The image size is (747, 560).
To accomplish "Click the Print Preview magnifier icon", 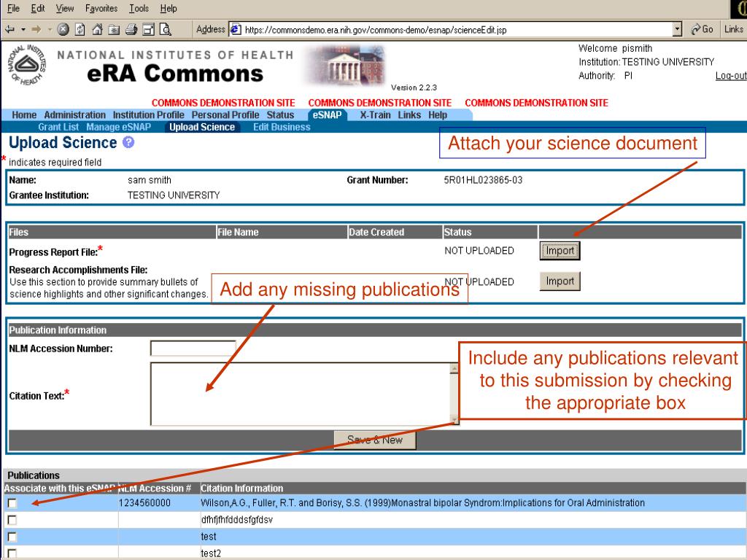I will (166, 29).
